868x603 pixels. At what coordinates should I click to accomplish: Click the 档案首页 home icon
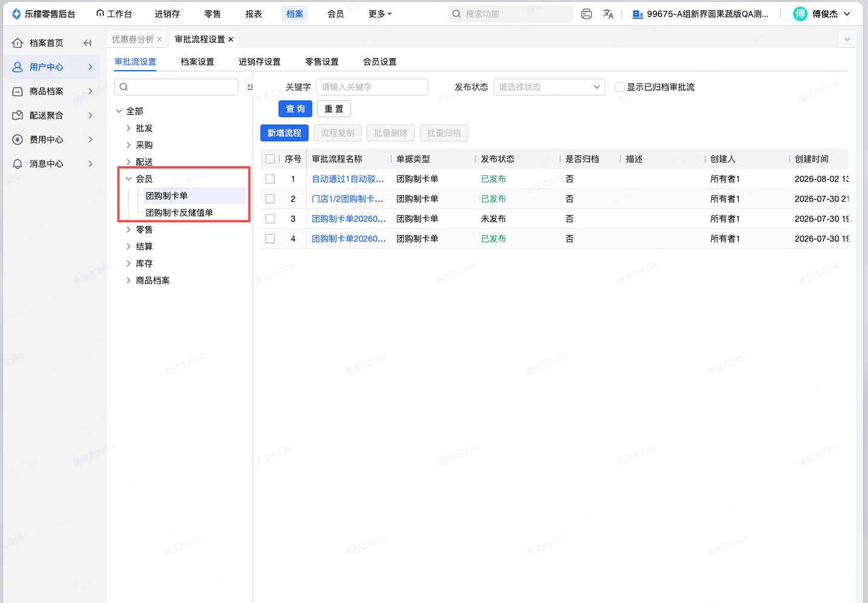pyautogui.click(x=18, y=43)
